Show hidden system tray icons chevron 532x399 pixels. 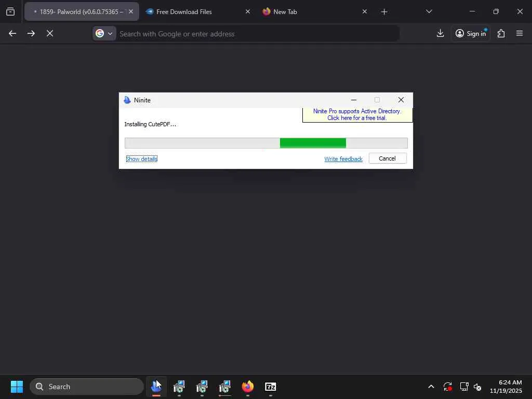point(431,387)
